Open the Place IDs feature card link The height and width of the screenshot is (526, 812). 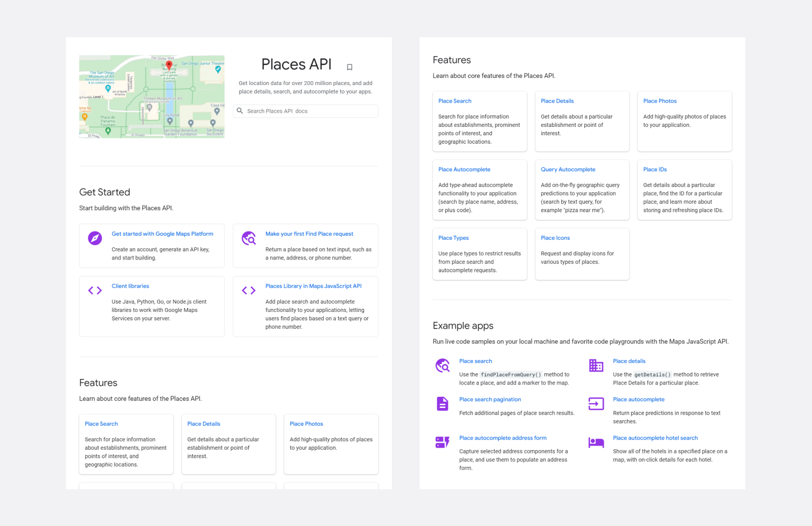[655, 169]
